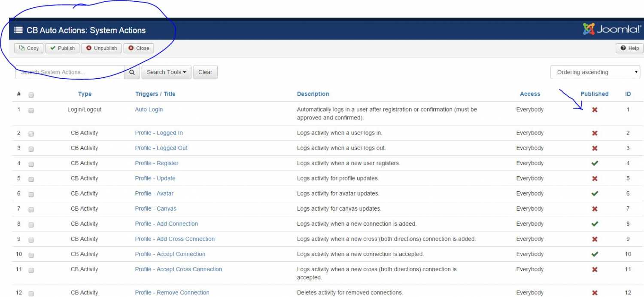
Task: Focus the Search System Actions field
Action: [70, 72]
